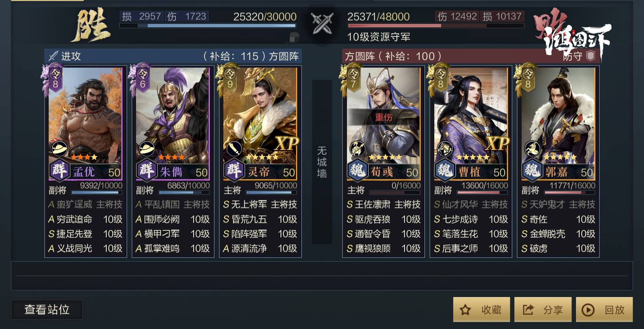This screenshot has height=329, width=644.
Task: Click the shield icon next to 防守
Action: 590,56
